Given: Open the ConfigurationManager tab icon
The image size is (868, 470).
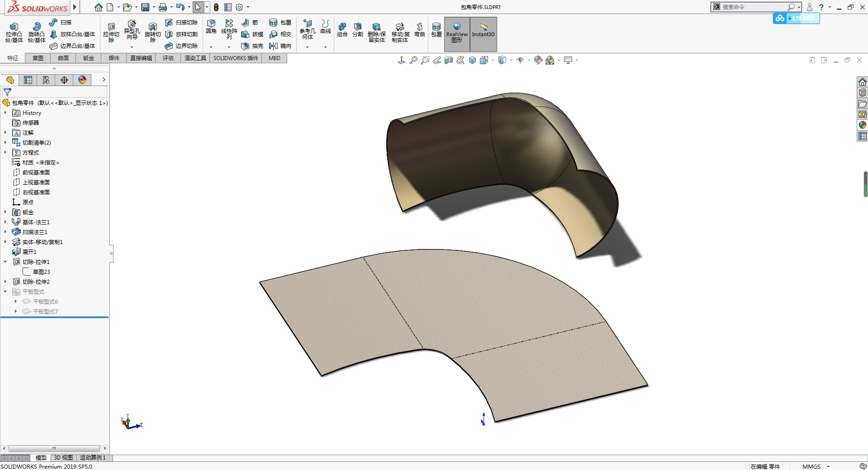Looking at the screenshot, I should [x=46, y=80].
